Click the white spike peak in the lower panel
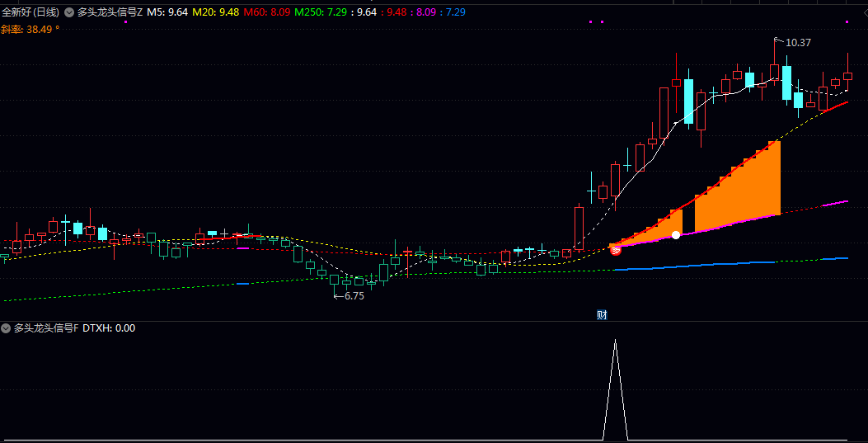The height and width of the screenshot is (443, 868). [x=615, y=341]
